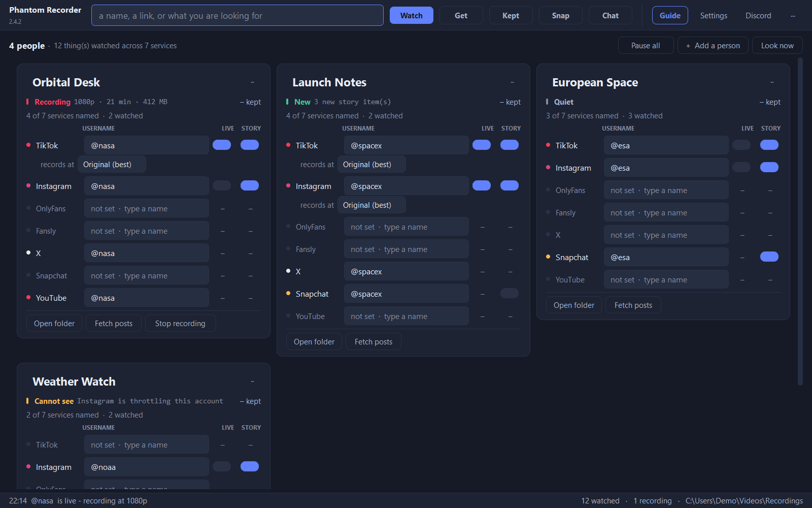Add a person
Image resolution: width=812 pixels, height=508 pixels.
[x=713, y=46]
